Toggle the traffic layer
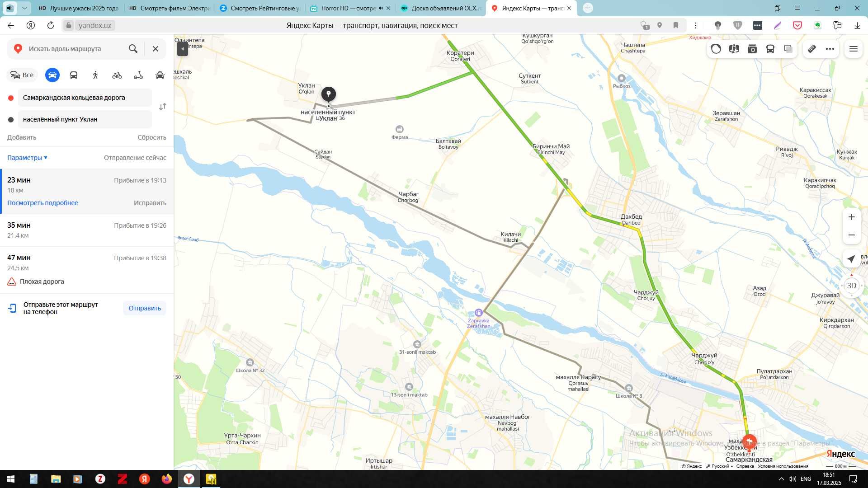Image resolution: width=868 pixels, height=488 pixels. (716, 49)
